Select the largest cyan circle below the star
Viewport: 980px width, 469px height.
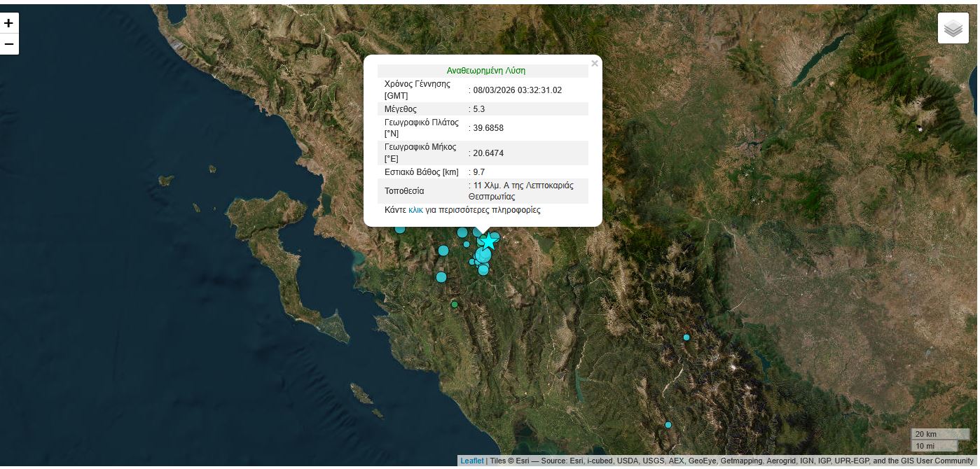click(x=483, y=255)
